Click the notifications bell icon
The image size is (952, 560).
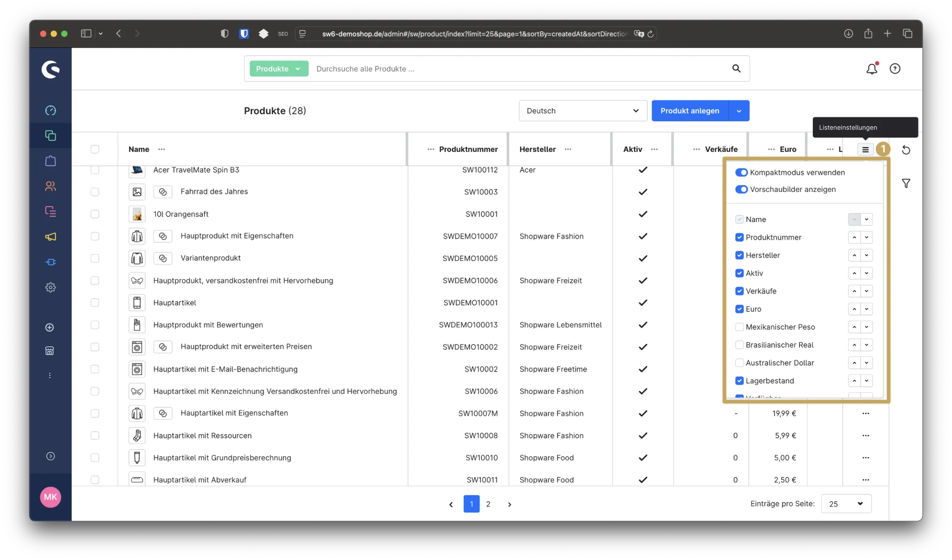click(871, 69)
